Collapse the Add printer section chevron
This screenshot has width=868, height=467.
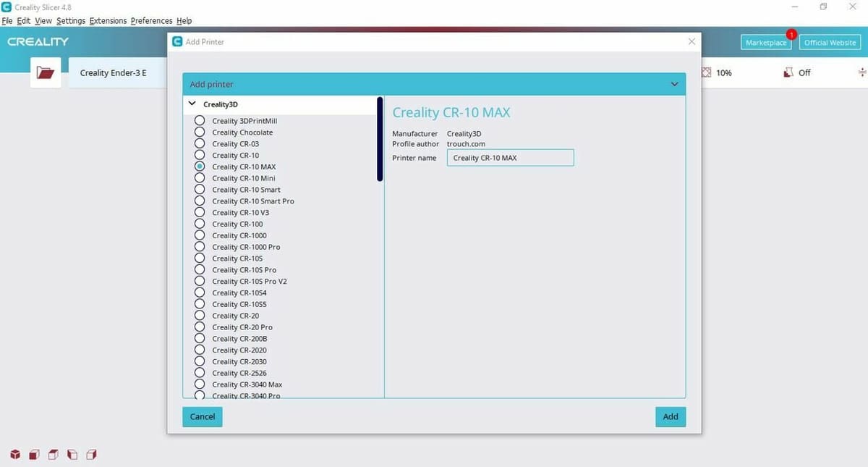[674, 84]
